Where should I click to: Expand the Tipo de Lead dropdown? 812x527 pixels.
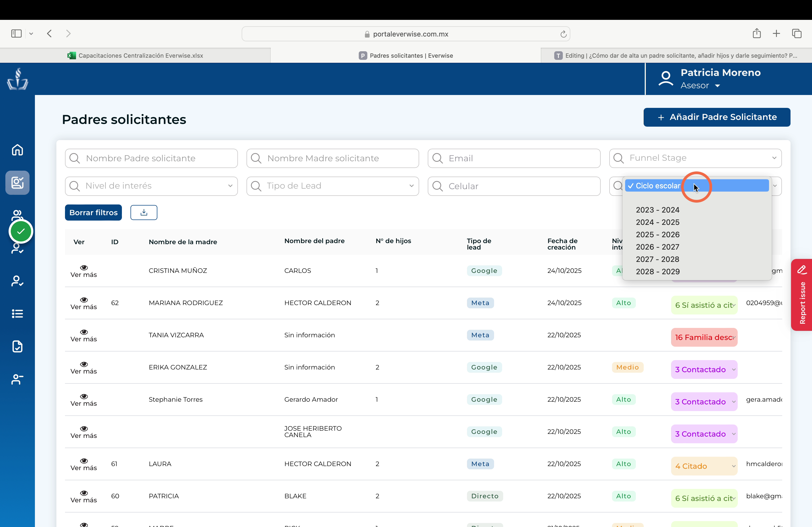pyautogui.click(x=333, y=186)
